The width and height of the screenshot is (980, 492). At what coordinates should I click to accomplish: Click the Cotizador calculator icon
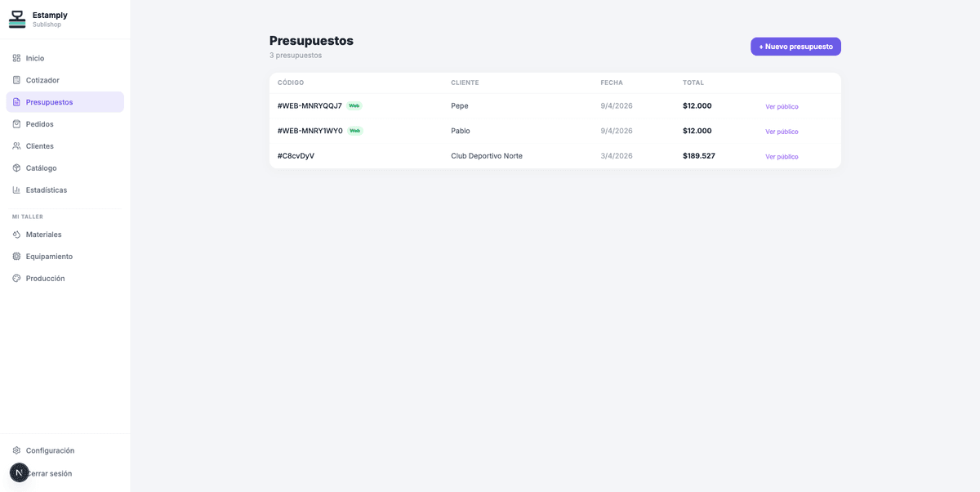tap(16, 80)
